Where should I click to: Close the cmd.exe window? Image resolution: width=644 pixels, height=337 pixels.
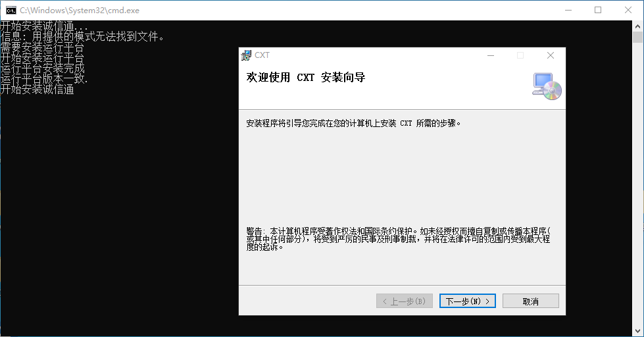pyautogui.click(x=628, y=11)
